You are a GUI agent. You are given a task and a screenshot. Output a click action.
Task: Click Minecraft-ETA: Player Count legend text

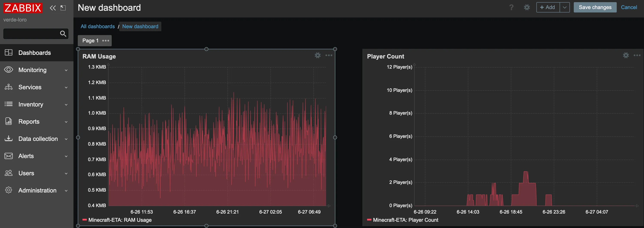coord(406,220)
